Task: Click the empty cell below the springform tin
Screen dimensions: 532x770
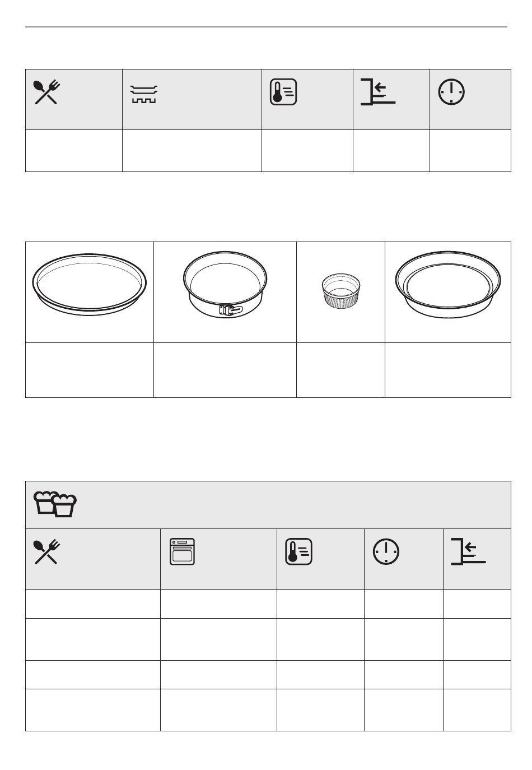Action: 225,370
